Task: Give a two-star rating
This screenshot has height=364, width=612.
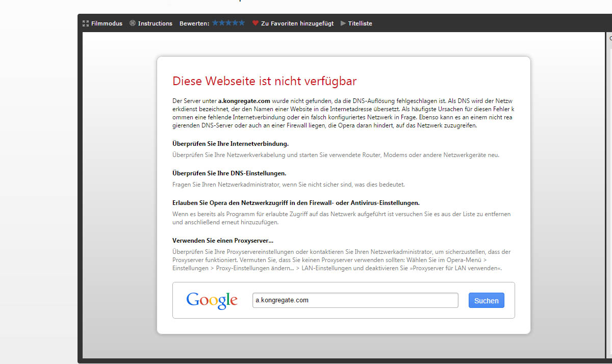Action: tap(222, 23)
